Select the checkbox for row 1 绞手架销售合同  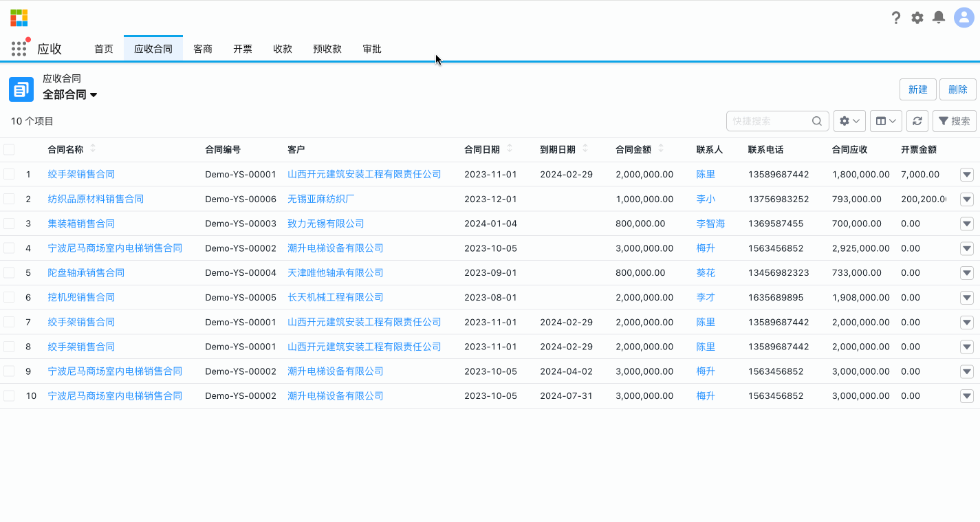pos(9,174)
